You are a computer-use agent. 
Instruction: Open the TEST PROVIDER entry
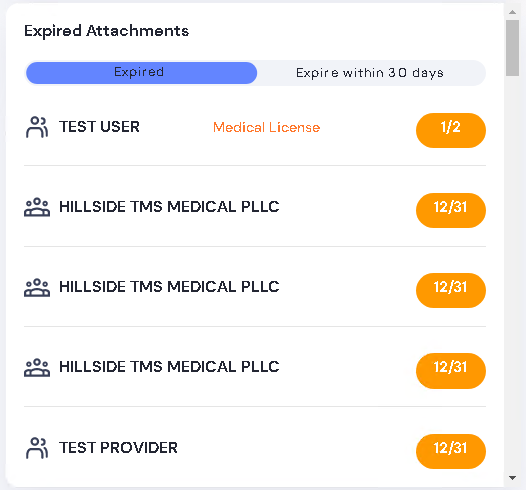118,448
